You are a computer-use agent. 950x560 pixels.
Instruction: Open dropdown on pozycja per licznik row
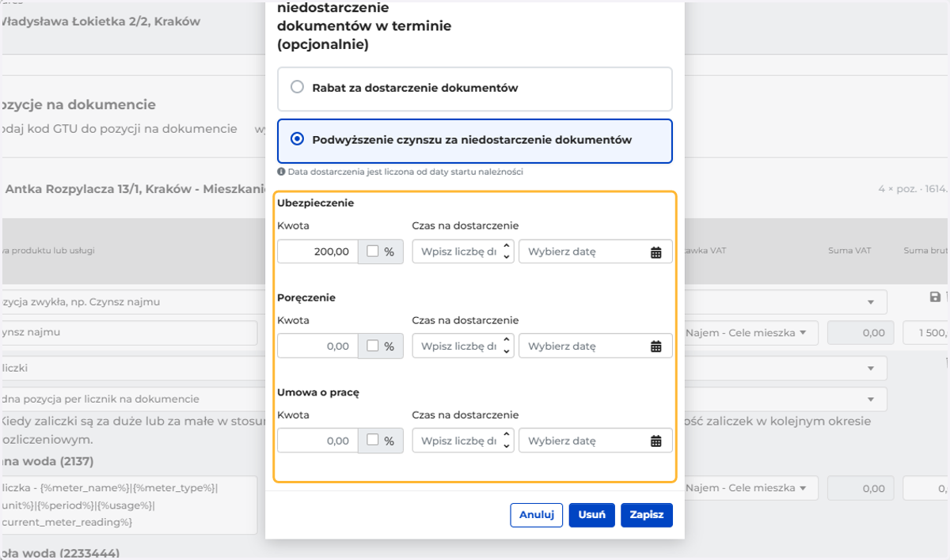[x=871, y=399]
